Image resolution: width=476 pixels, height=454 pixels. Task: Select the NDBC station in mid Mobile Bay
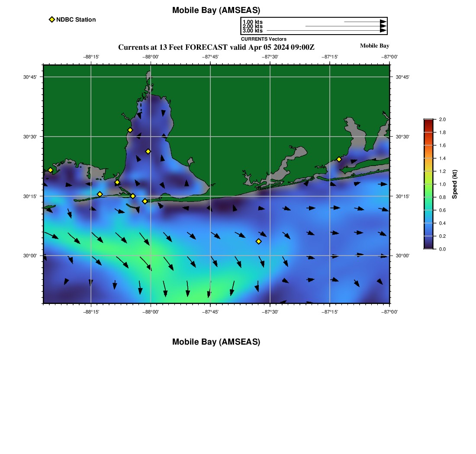point(148,151)
